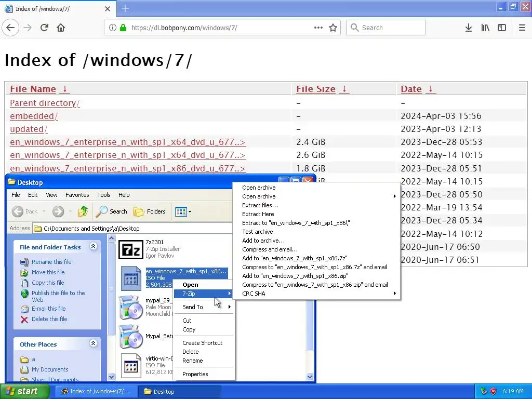Toggle Folders pane in the Desktop window
The image size is (532, 399).
pos(149,211)
